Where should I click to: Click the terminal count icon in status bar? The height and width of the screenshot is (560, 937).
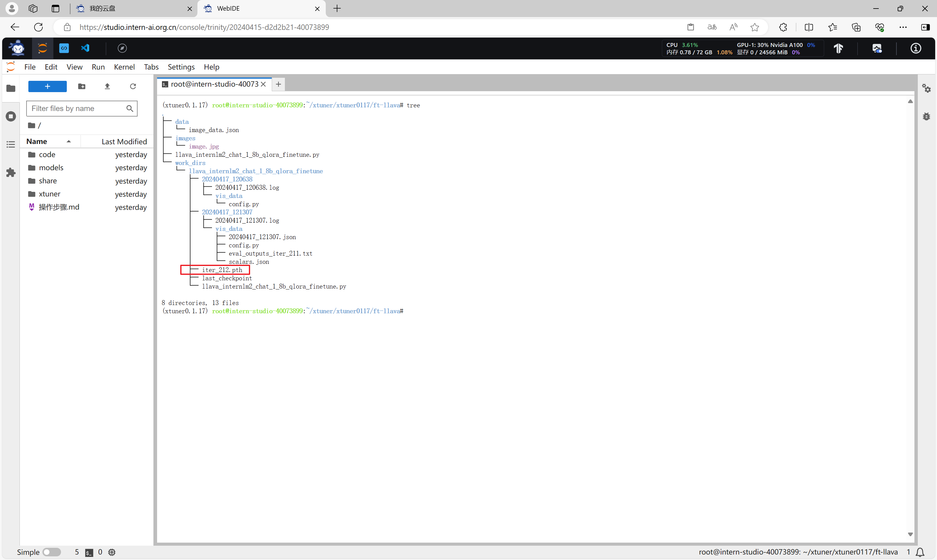[x=89, y=552]
